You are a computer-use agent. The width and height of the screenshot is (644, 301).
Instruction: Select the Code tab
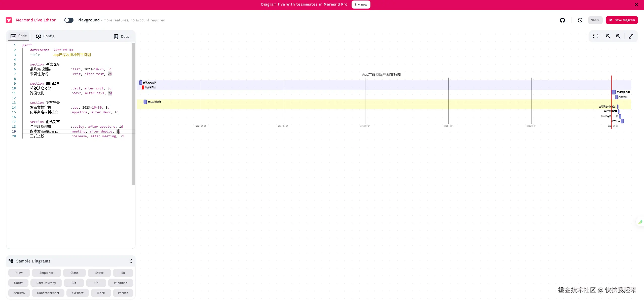[19, 36]
